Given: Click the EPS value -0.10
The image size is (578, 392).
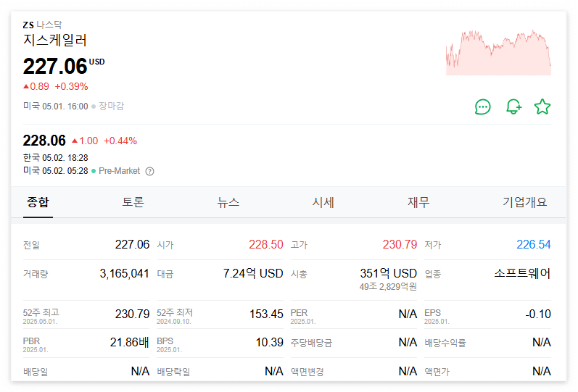Looking at the screenshot, I should pyautogui.click(x=538, y=314).
